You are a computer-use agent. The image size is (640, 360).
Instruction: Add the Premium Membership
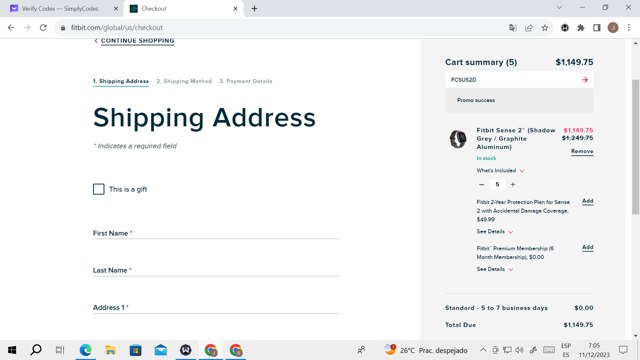coord(587,247)
